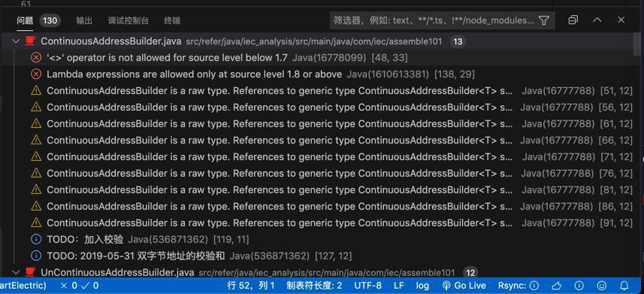Click the info icon on TODO：加入校验 row
This screenshot has width=644, height=294.
pyautogui.click(x=36, y=239)
